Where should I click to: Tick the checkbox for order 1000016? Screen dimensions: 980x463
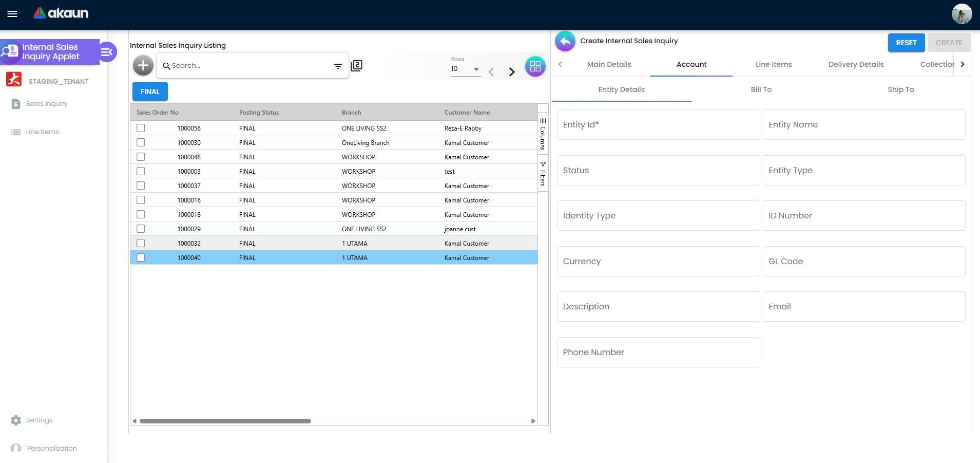(x=141, y=200)
